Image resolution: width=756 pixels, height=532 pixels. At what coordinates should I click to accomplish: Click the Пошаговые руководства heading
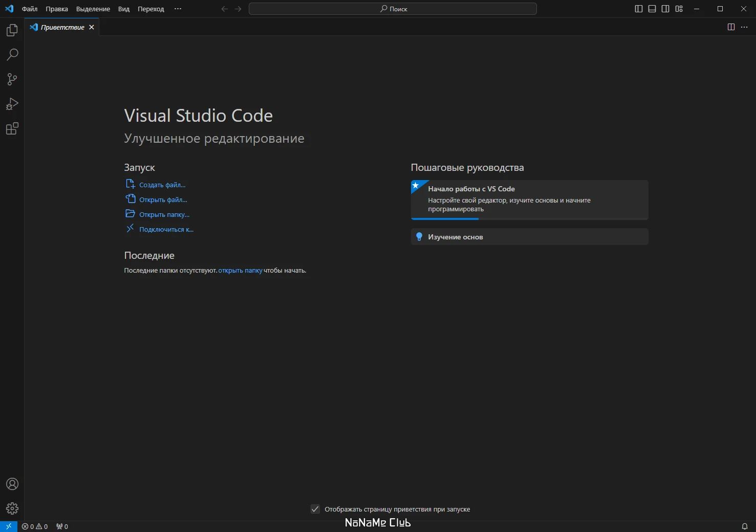point(467,167)
